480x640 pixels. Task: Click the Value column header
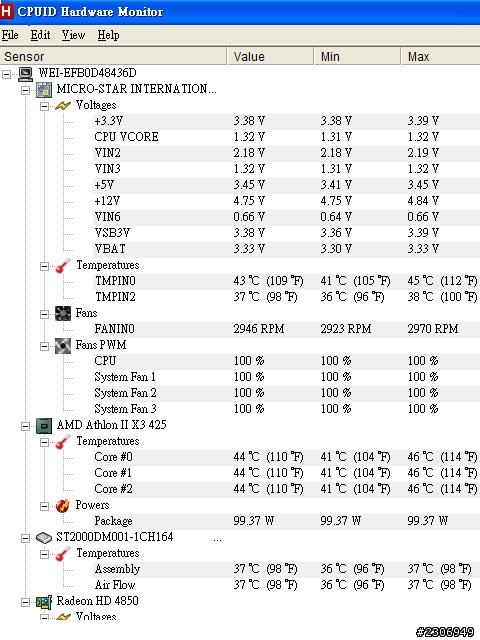270,56
